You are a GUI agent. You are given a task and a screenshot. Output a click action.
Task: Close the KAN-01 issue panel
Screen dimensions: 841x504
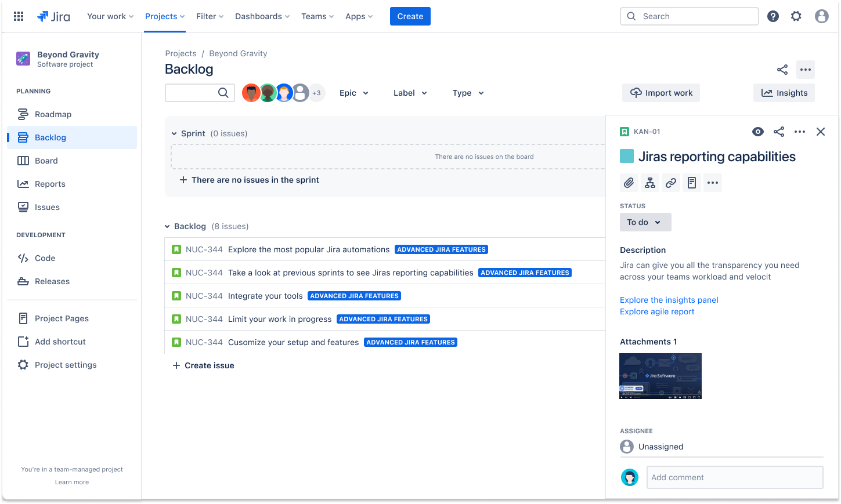click(821, 132)
